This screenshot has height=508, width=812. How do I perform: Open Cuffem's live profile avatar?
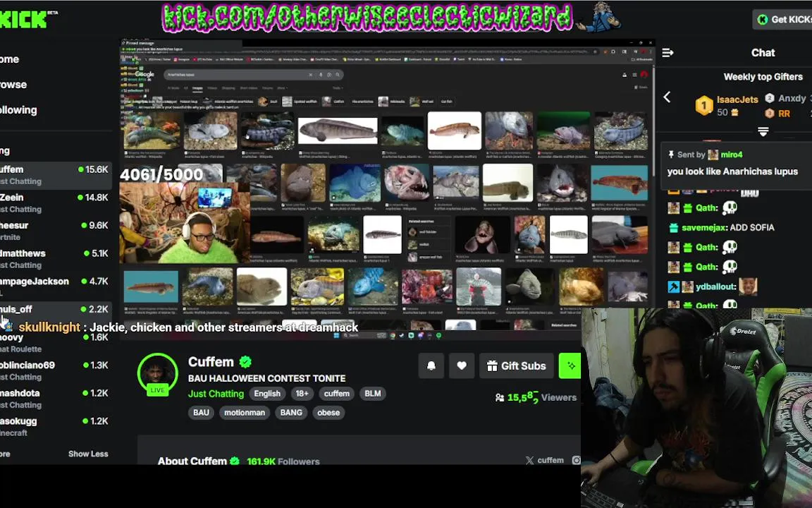coord(157,373)
